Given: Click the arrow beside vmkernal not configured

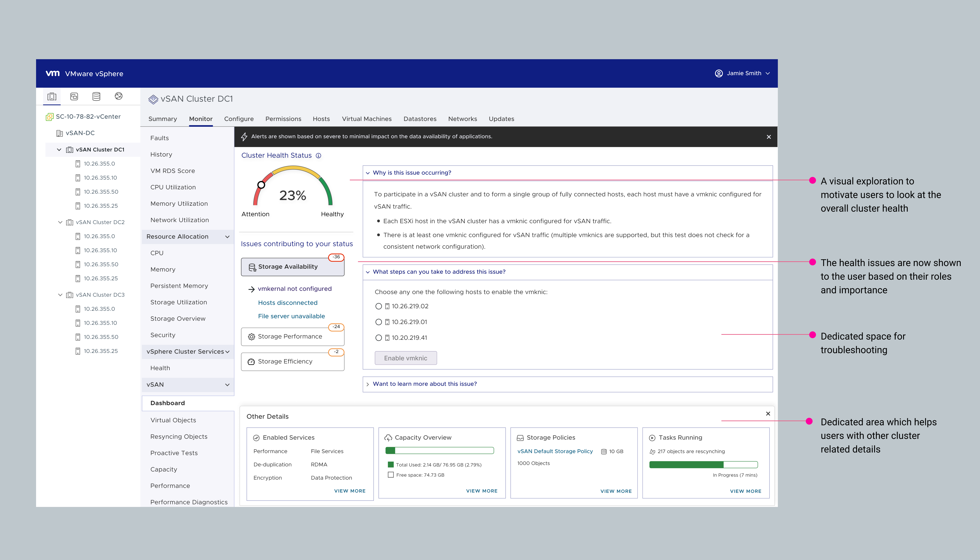Looking at the screenshot, I should 252,289.
